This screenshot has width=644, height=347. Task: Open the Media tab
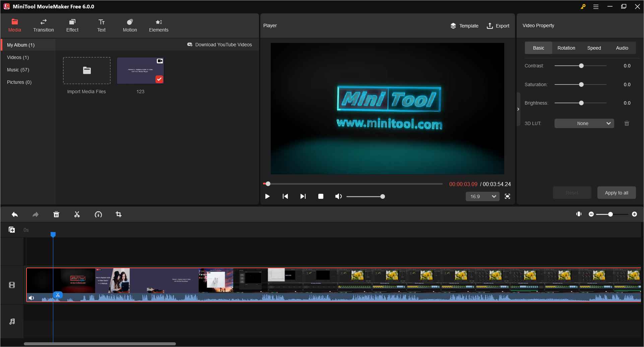[14, 25]
